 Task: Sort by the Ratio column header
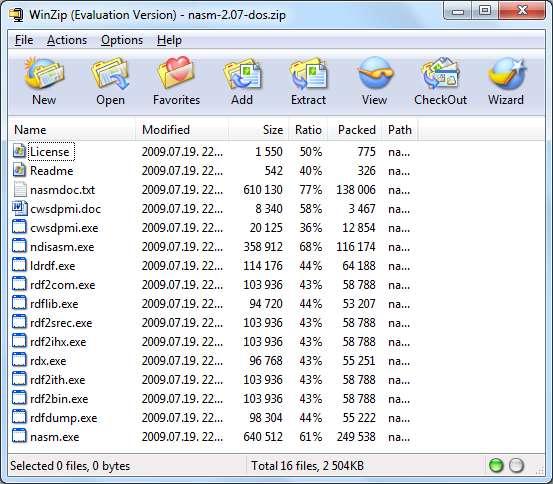pyautogui.click(x=308, y=129)
